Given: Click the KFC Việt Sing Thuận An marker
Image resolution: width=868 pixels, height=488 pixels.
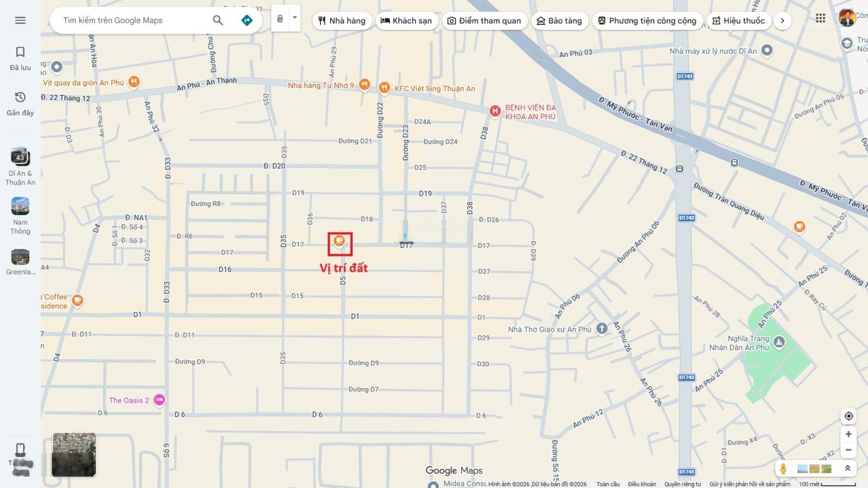Looking at the screenshot, I should [x=384, y=87].
